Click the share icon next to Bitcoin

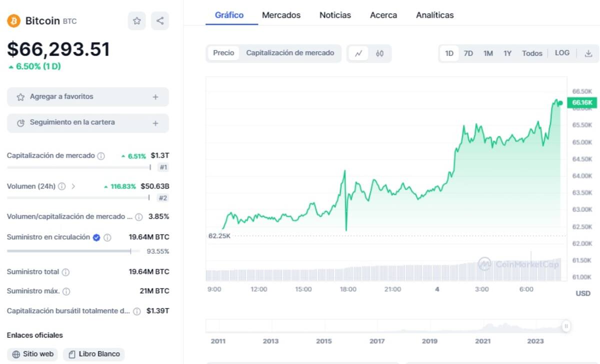click(x=160, y=21)
